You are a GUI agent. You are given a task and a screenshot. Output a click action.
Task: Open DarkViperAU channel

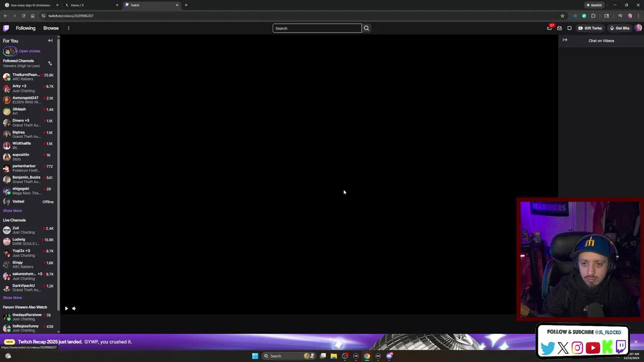coord(29,288)
